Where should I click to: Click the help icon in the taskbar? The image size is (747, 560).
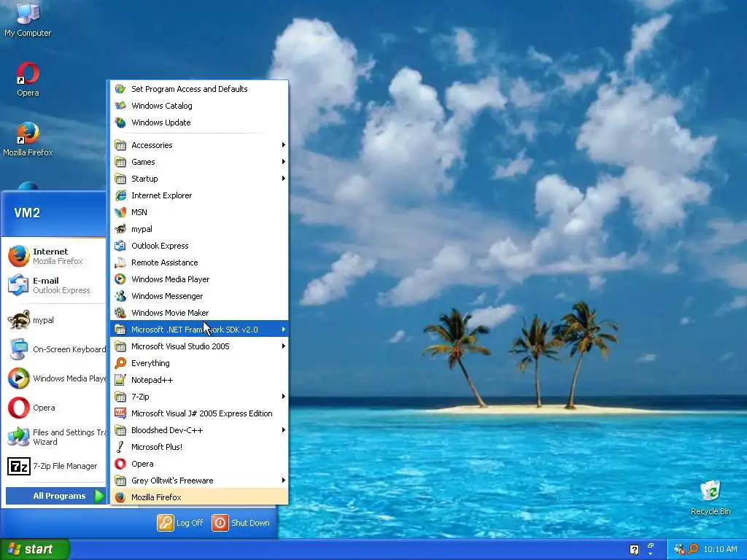(x=634, y=550)
